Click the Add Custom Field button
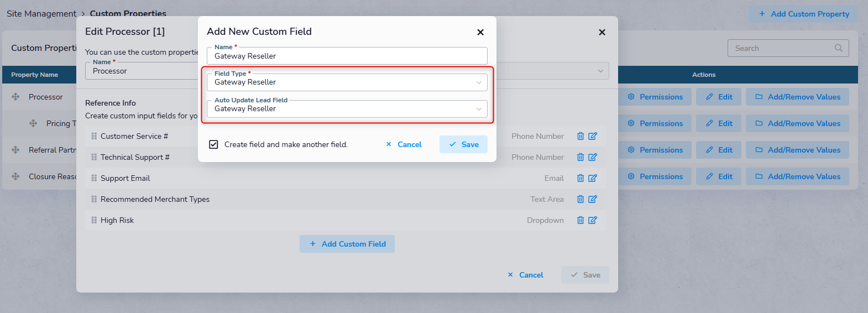The height and width of the screenshot is (313, 868). tap(347, 244)
